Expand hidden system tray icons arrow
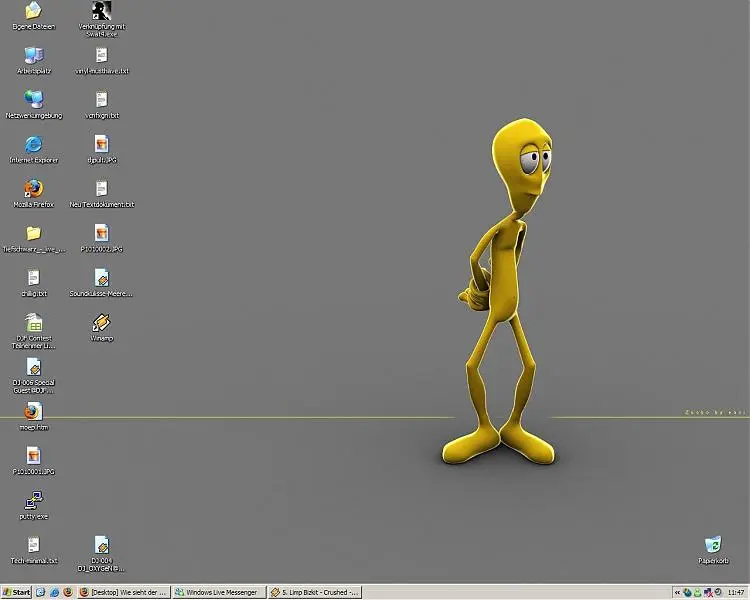This screenshot has width=750, height=600. pos(676,592)
